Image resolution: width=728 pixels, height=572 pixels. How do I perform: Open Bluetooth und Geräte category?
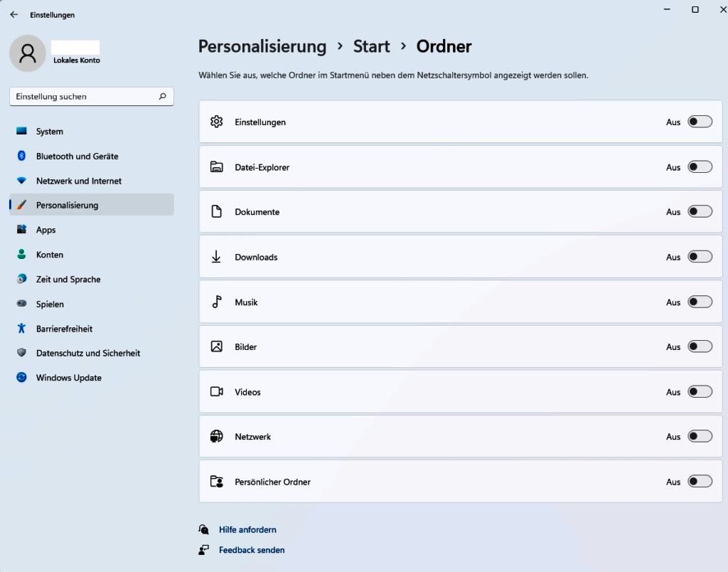coord(92,156)
